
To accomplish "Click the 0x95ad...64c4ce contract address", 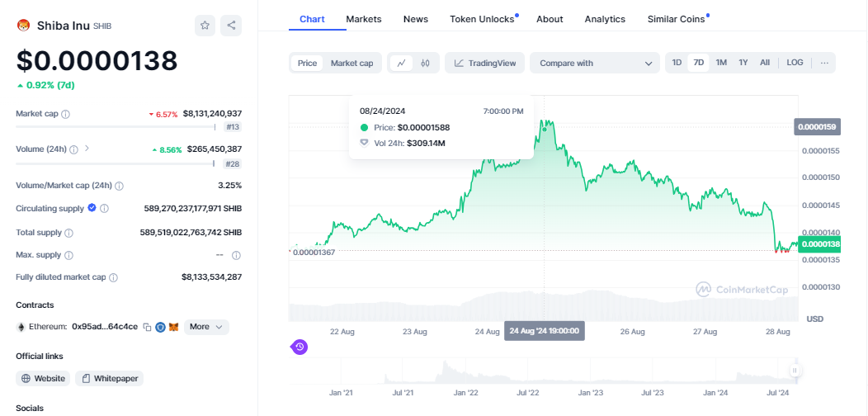I will [105, 327].
